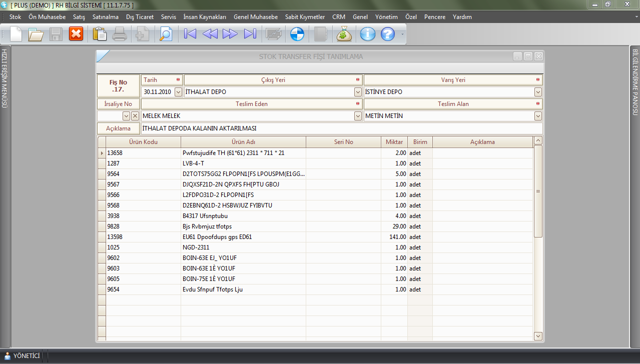Viewport: 640px width, 364px height.
Task: Jump to last record arrow icon
Action: click(x=250, y=34)
